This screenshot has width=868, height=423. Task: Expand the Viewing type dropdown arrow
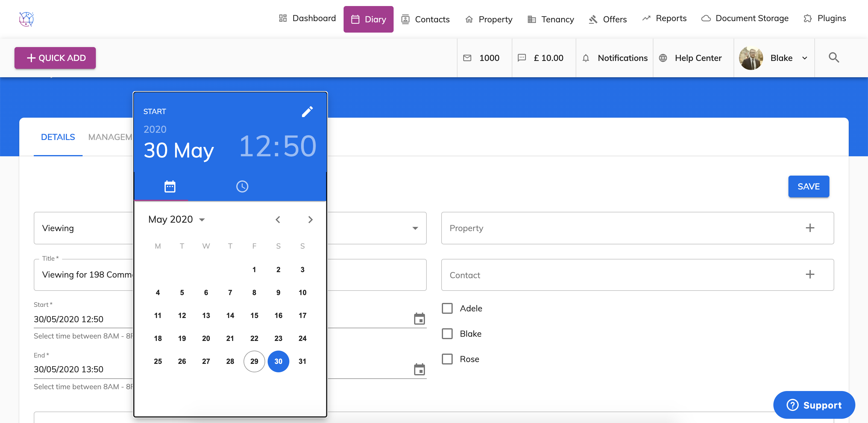(415, 228)
